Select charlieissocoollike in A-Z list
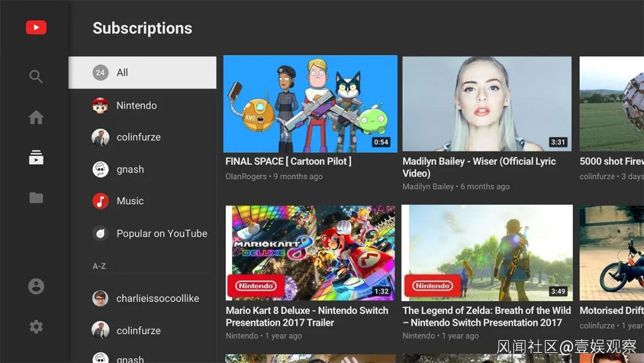644x363 pixels. (142, 299)
